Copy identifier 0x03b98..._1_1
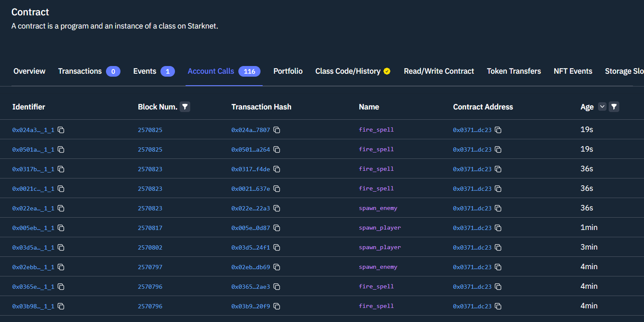 click(61, 306)
